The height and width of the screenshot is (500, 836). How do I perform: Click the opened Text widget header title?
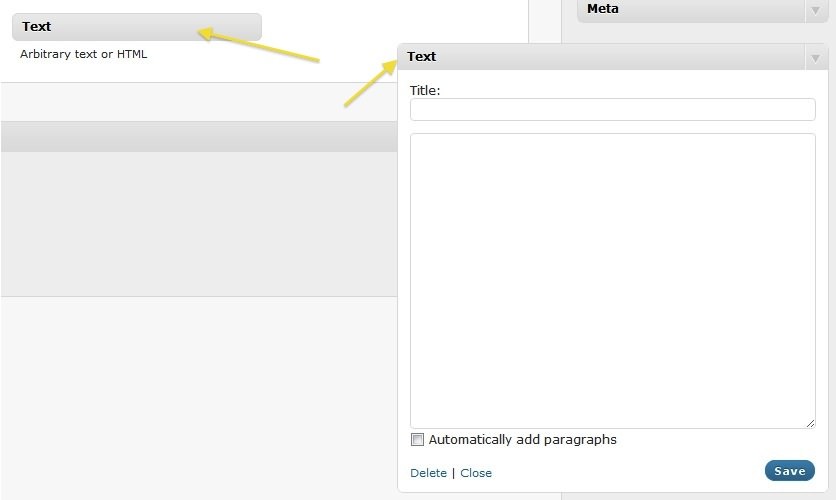[422, 57]
